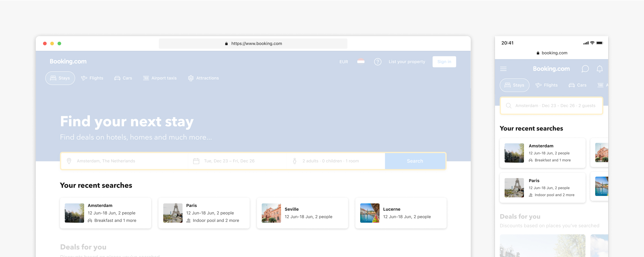Click the Amsterdam thumbnail in mobile view

tap(514, 153)
